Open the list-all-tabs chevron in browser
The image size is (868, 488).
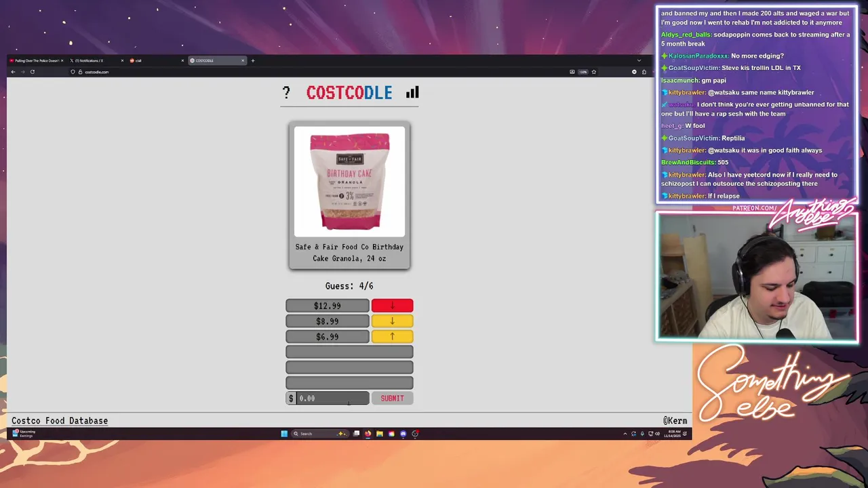click(639, 60)
